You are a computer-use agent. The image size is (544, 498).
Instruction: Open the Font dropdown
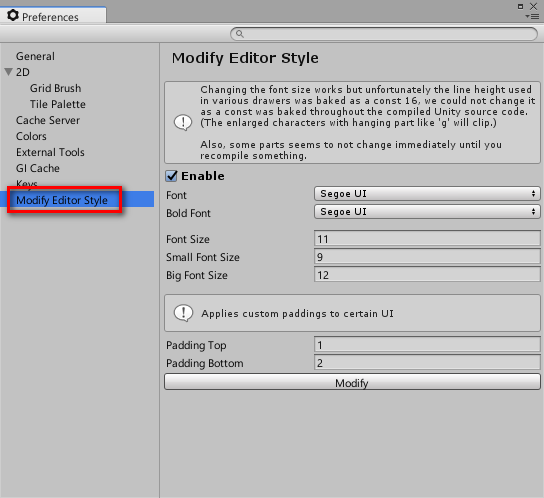point(427,194)
